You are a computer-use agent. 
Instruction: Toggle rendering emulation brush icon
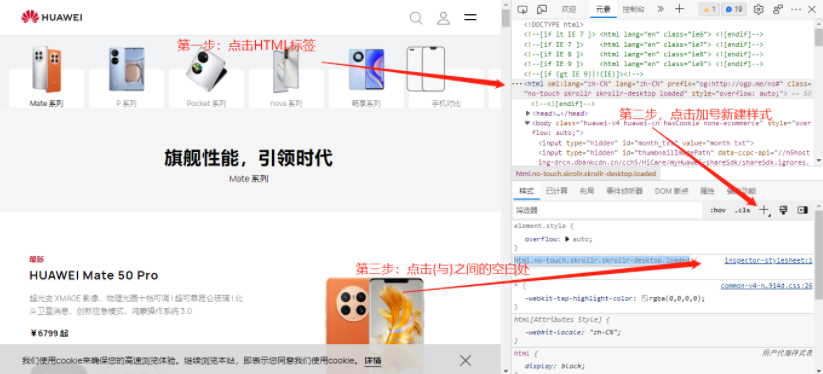[x=783, y=210]
